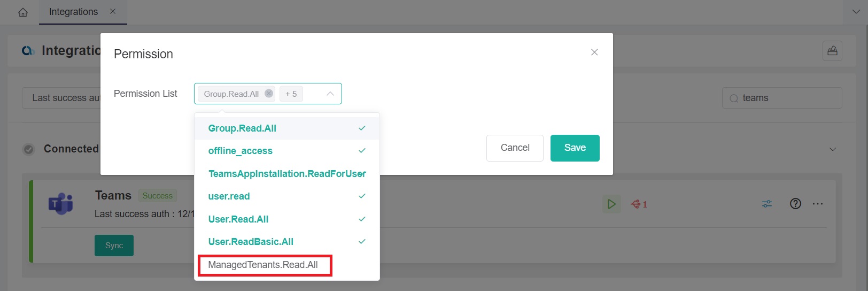
Task: Collapse the Permission List dropdown
Action: click(330, 94)
